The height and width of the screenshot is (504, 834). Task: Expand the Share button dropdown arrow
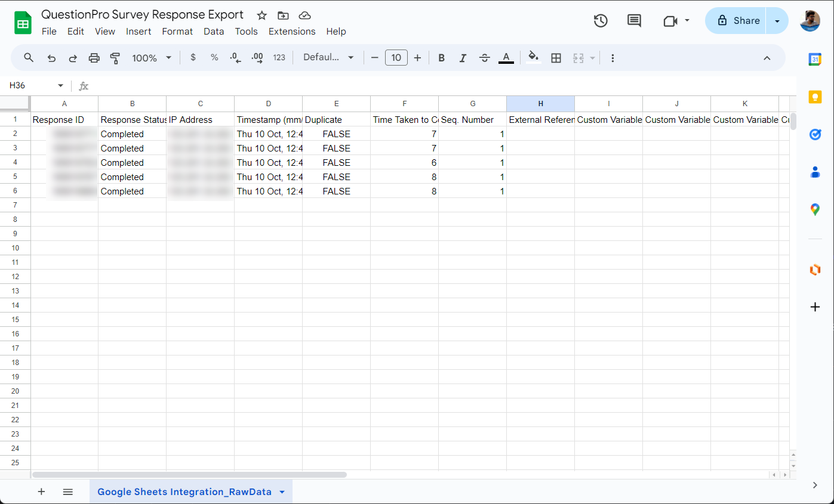point(777,21)
